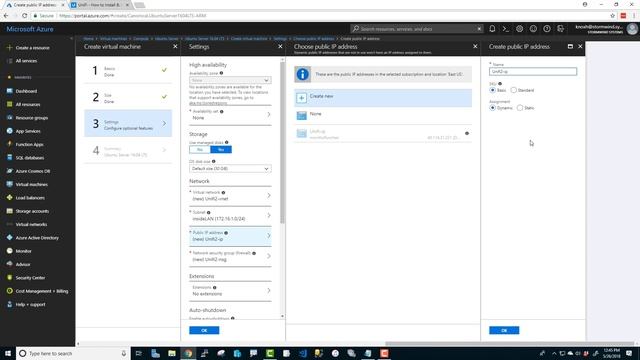Open the OS disk size dropdown
The width and height of the screenshot is (640, 360).
tap(230, 169)
